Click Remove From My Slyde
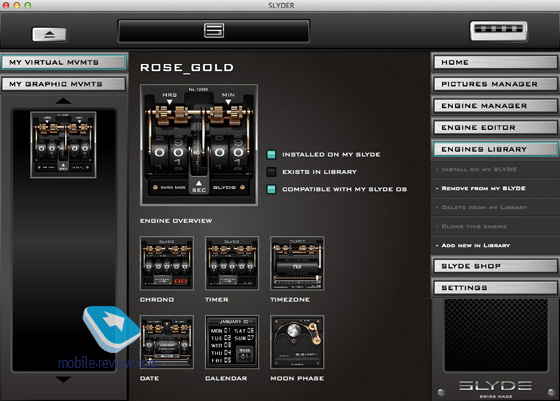This screenshot has height=401, width=560. (495, 188)
